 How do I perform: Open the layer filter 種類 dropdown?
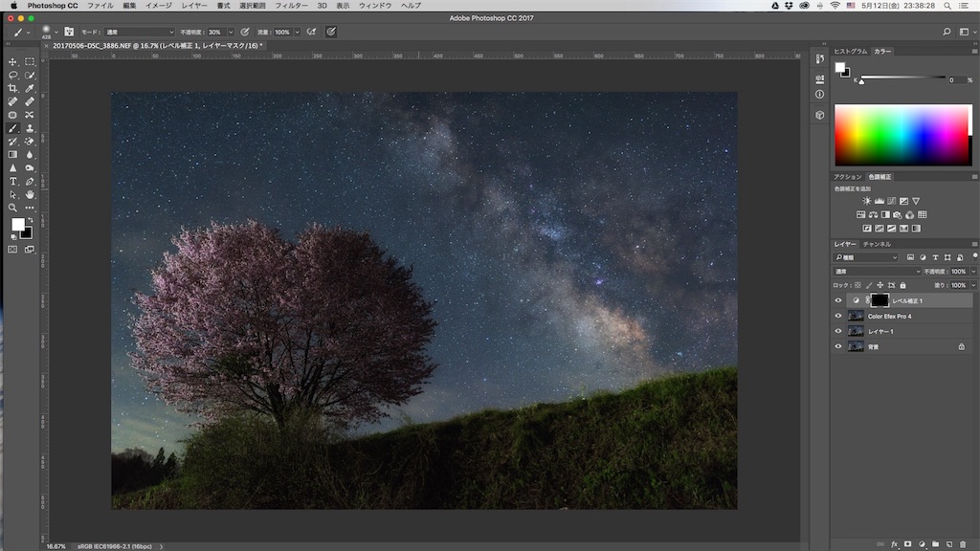pyautogui.click(x=866, y=257)
